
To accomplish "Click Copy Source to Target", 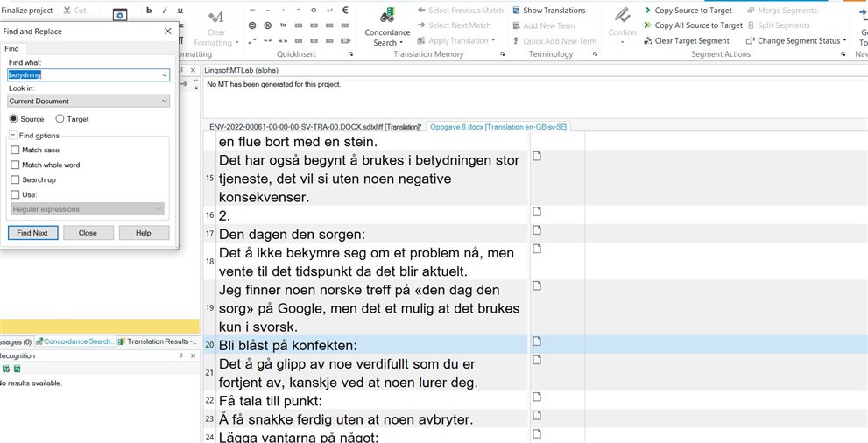I will [688, 10].
